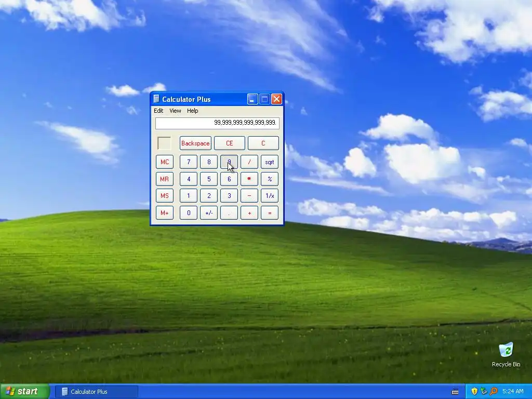Click the 5:24 AM clock
This screenshot has width=532, height=399.
[x=513, y=392]
